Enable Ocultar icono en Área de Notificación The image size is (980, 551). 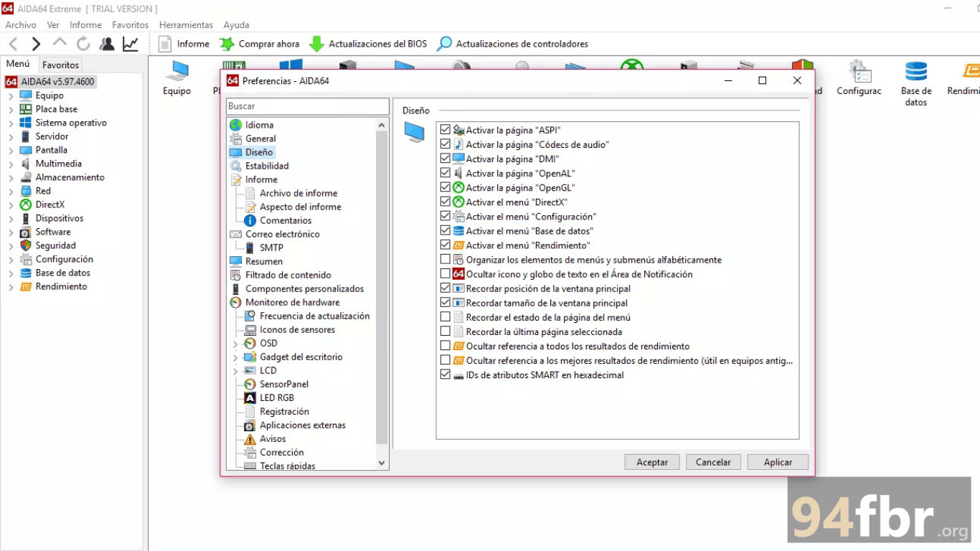pos(446,274)
